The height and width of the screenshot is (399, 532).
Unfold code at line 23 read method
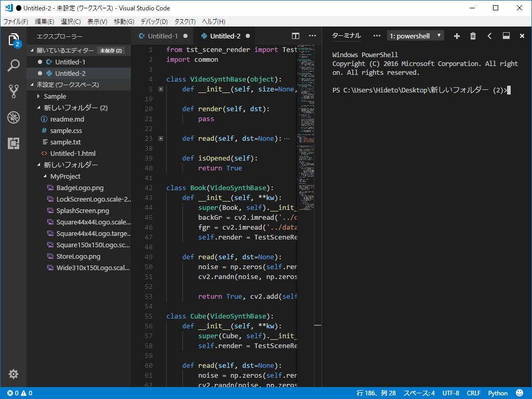[161, 138]
